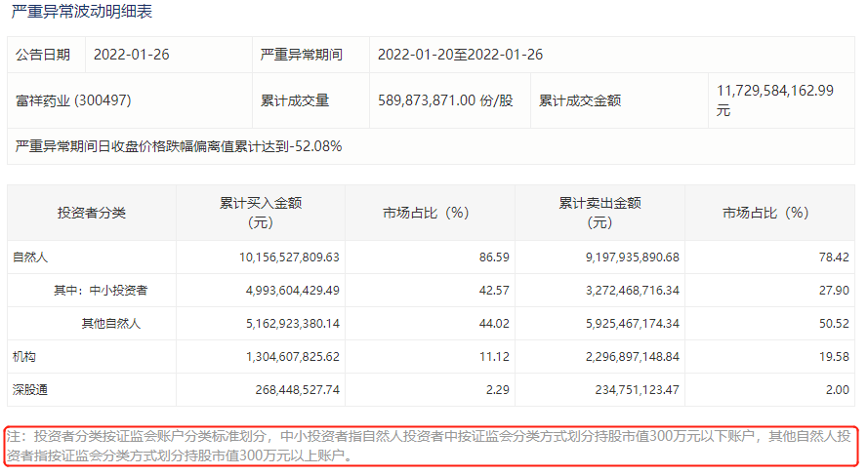Select the share value 2.00
Screen dimensions: 868x475
[837, 390]
